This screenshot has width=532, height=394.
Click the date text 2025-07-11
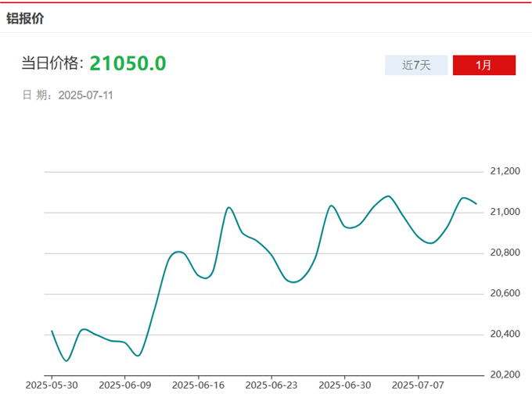coord(86,95)
